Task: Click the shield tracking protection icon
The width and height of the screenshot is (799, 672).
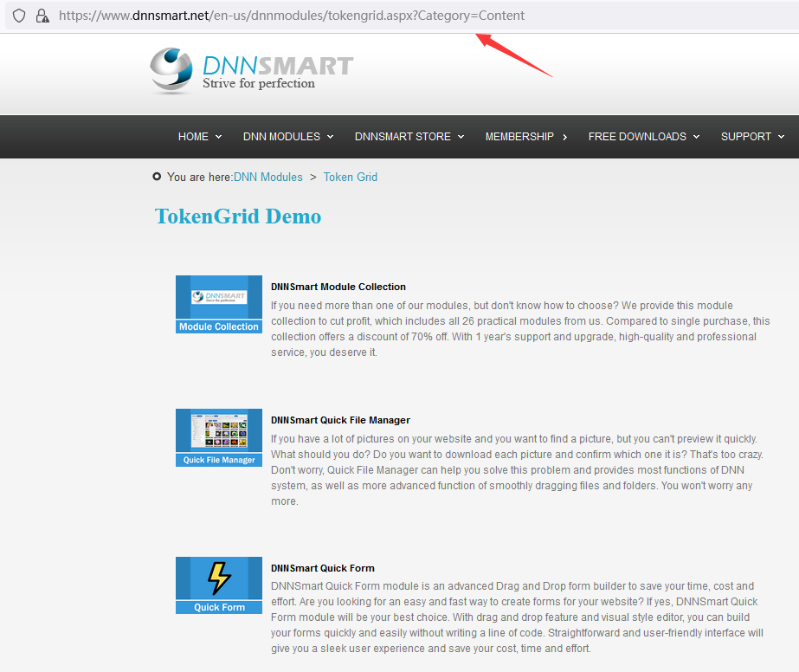Action: (x=19, y=16)
